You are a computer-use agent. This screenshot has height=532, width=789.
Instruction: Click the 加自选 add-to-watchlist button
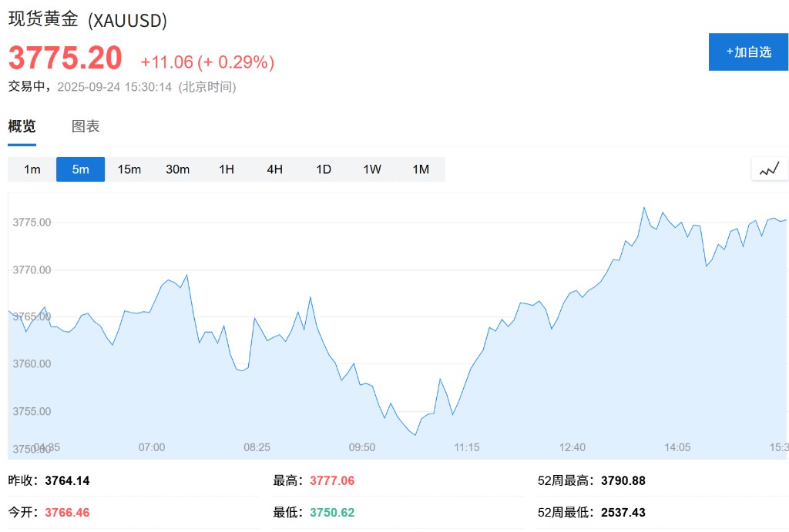point(748,52)
